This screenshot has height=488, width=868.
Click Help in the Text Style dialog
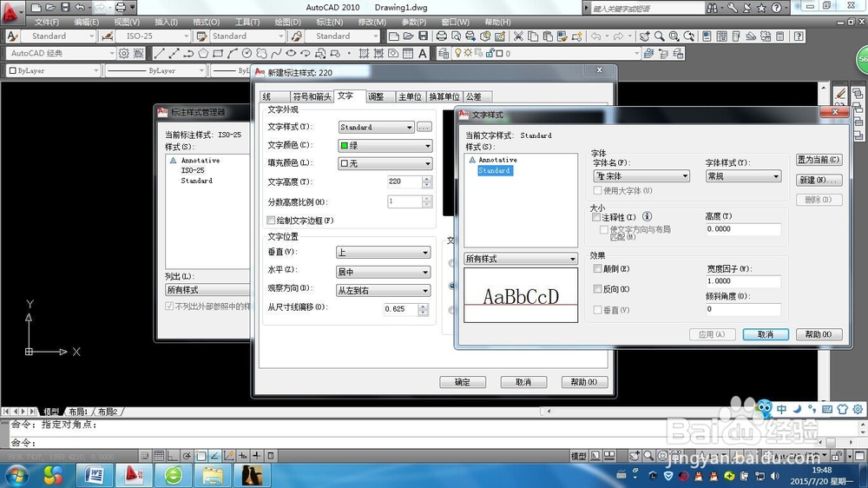click(x=819, y=334)
